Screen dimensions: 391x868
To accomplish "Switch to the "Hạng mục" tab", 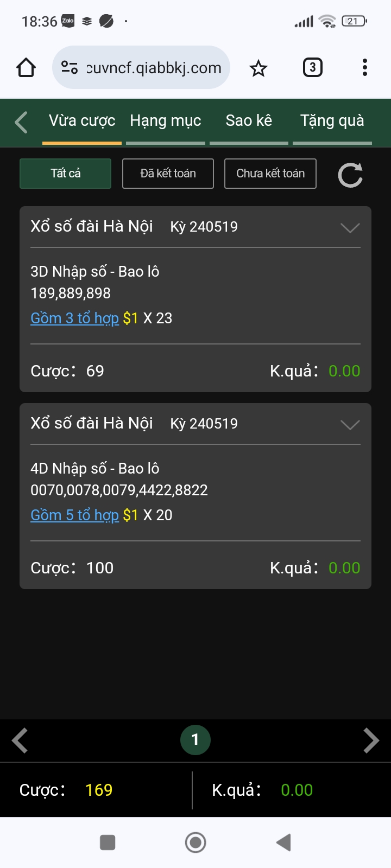I will 166,121.
